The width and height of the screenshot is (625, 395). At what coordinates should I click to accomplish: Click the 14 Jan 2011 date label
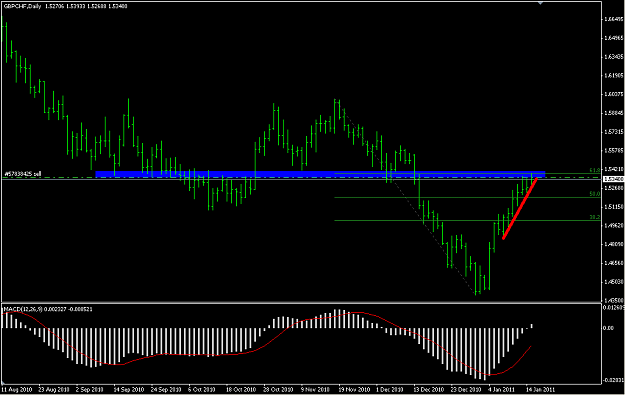point(539,389)
